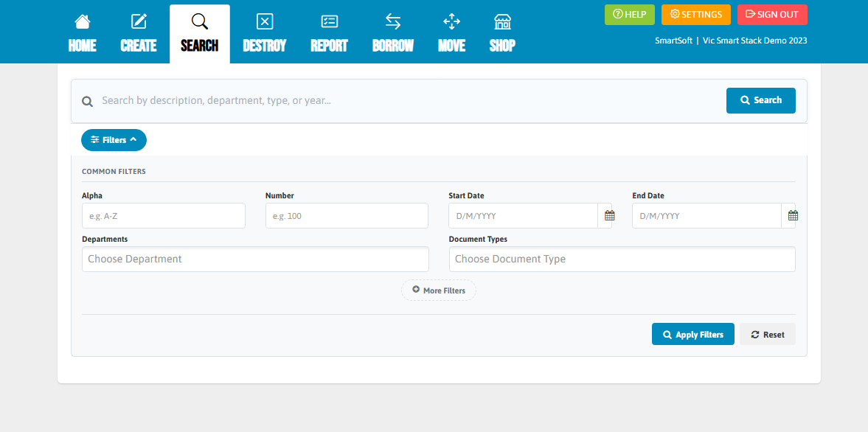868x432 pixels.
Task: Click the red SIGN OUT button
Action: (x=772, y=15)
